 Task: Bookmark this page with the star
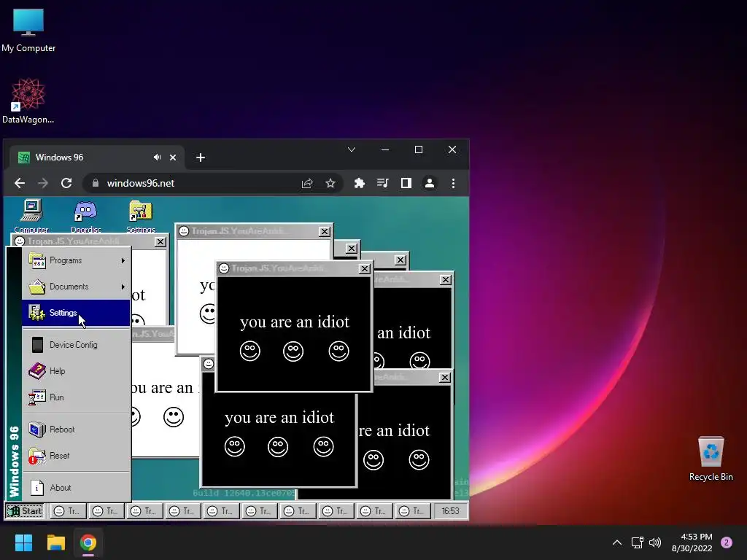[330, 183]
